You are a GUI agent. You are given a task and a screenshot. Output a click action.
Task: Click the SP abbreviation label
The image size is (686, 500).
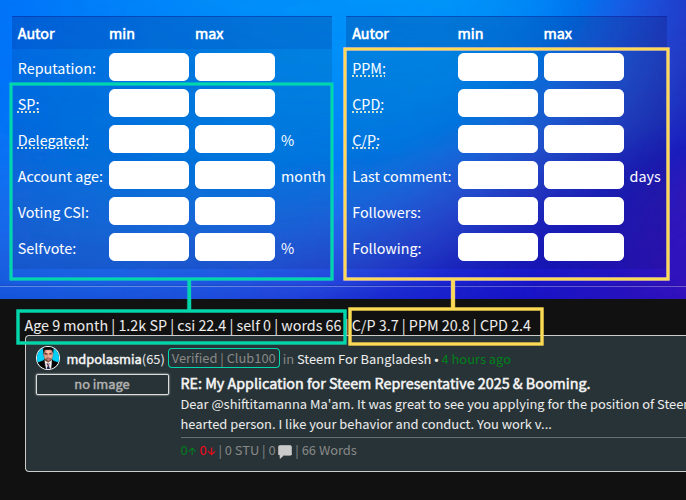28,105
